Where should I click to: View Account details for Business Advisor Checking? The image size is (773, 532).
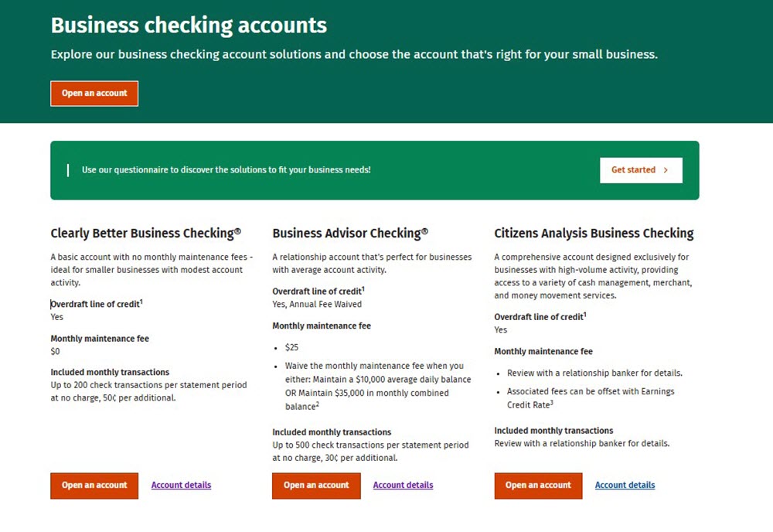[403, 485]
